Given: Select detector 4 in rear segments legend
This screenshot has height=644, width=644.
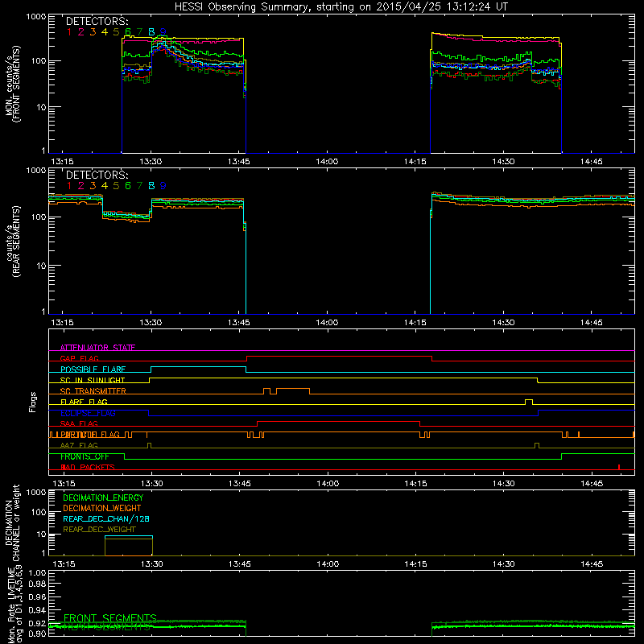Looking at the screenshot, I should [x=105, y=186].
